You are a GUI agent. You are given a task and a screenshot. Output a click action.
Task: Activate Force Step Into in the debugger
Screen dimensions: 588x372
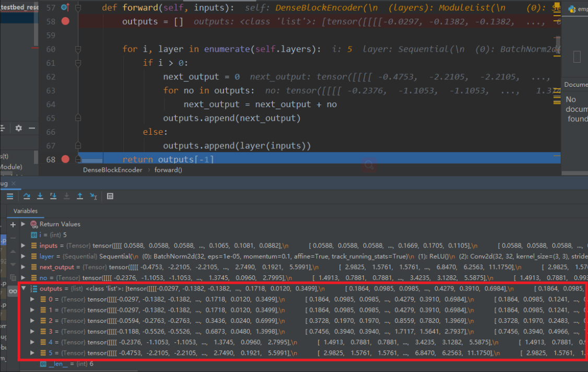tap(53, 196)
